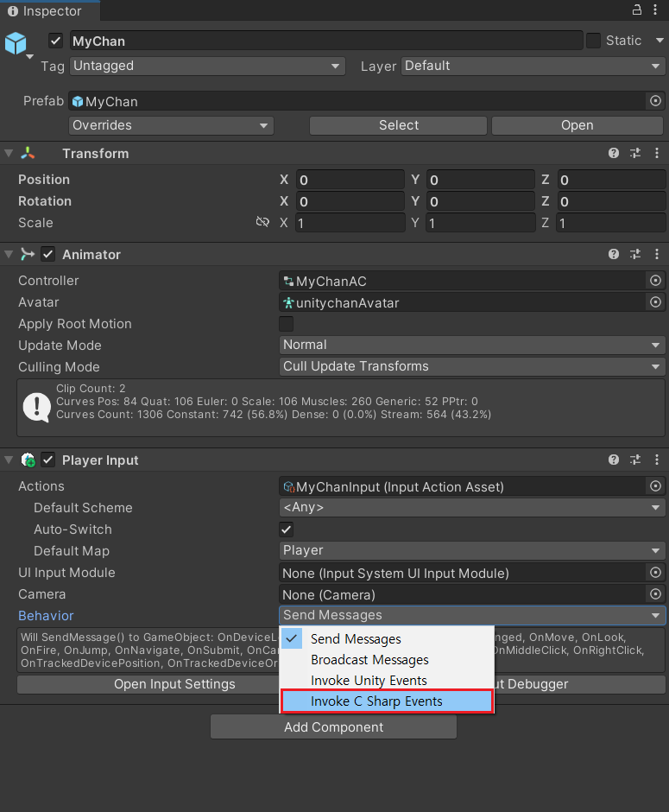Click the Position Z value field
Screen dimensions: 669x812
611,180
